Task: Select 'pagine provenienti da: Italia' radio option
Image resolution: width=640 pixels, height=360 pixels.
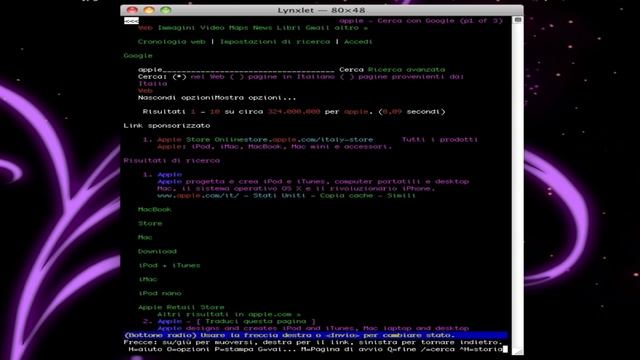Action: pos(347,77)
